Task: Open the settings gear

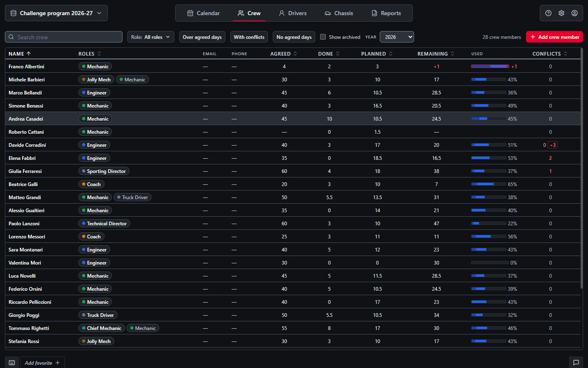Action: pyautogui.click(x=561, y=13)
